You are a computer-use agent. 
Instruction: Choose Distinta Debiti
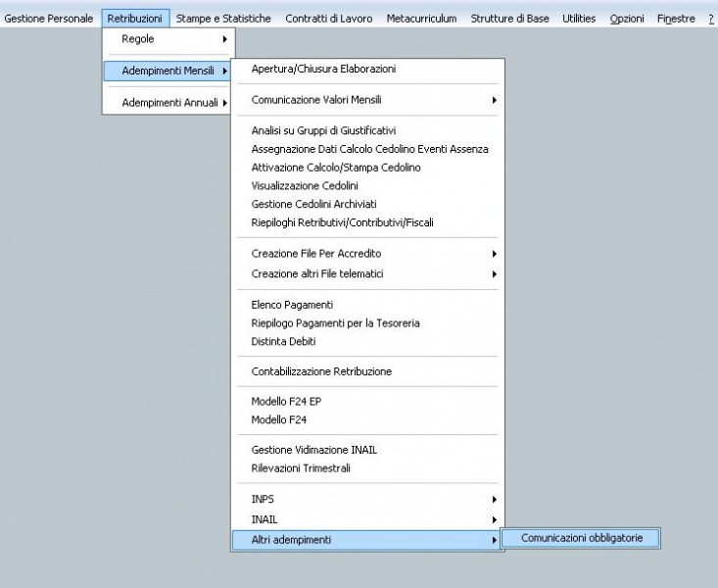(x=367, y=341)
